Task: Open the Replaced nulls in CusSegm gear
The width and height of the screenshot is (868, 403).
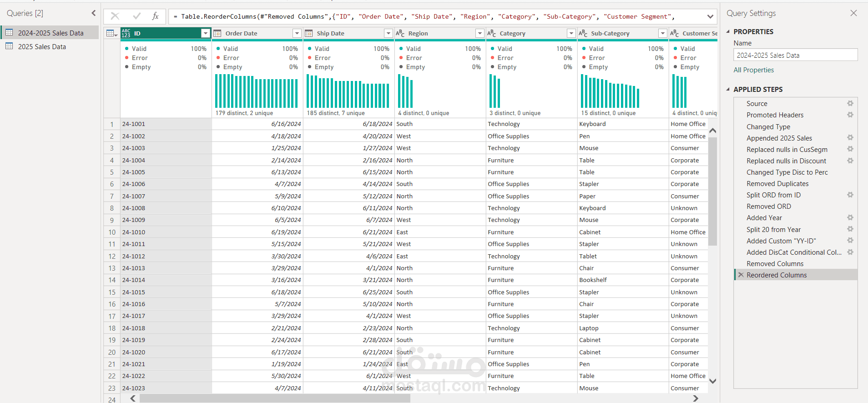Action: pyautogui.click(x=850, y=149)
